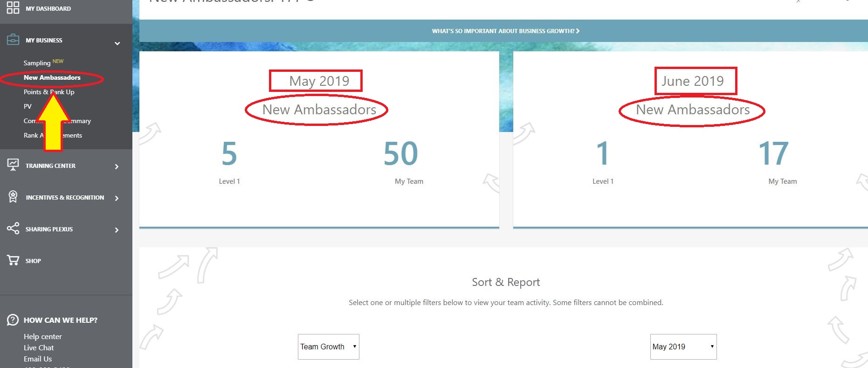Select Sampling in the sidebar

coord(37,63)
